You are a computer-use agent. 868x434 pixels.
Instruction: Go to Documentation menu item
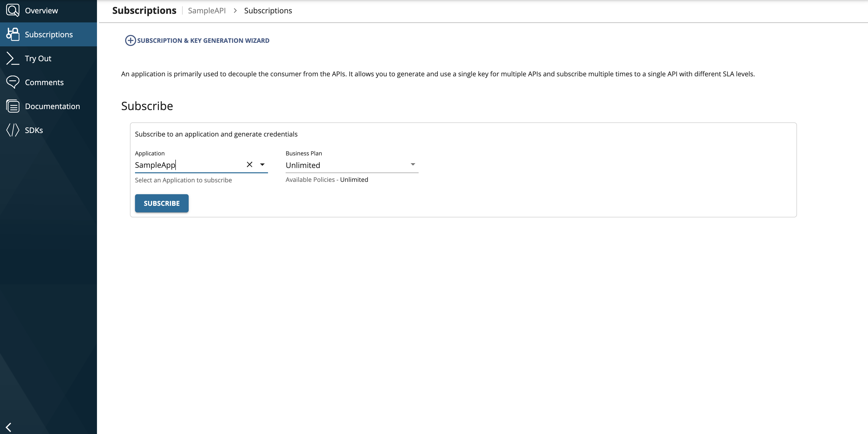pos(52,106)
